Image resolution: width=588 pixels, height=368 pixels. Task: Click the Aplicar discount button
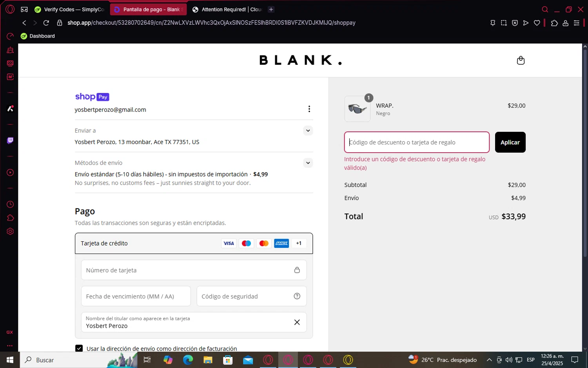(x=510, y=142)
